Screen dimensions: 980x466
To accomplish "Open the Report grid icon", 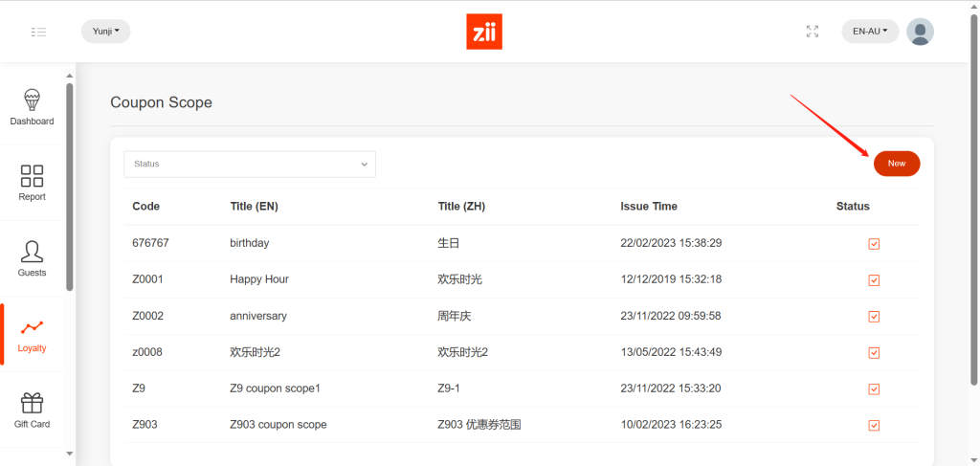I will [x=32, y=175].
